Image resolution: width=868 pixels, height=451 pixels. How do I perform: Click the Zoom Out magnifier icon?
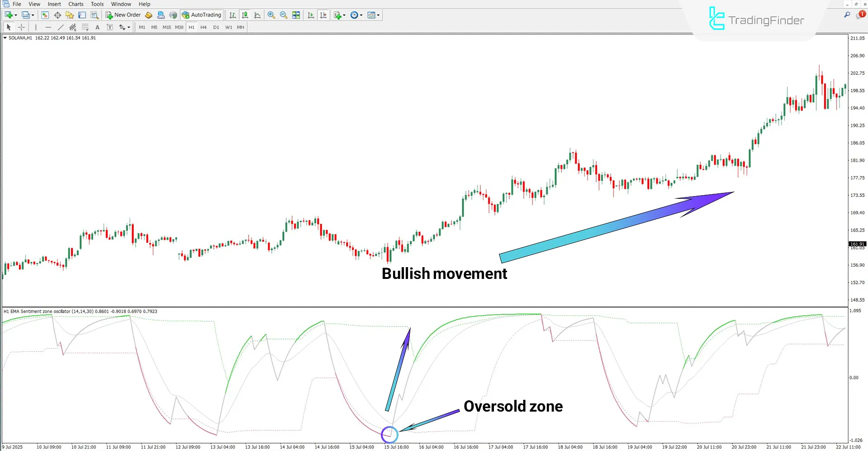click(284, 15)
